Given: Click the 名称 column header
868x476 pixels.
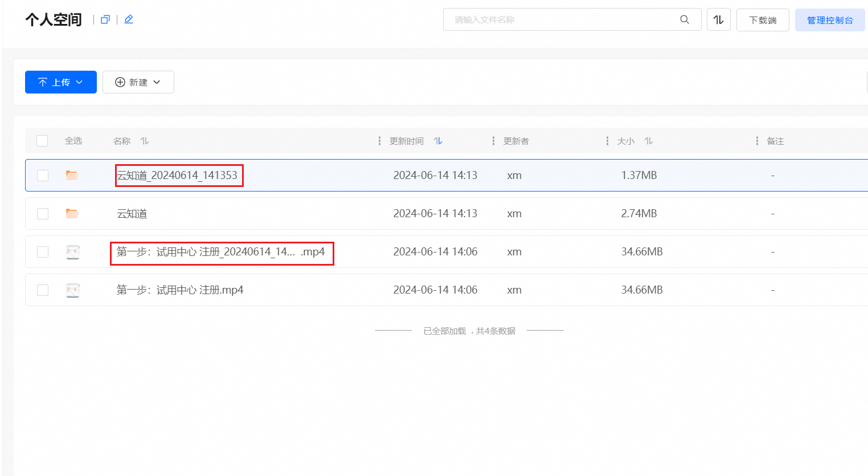Looking at the screenshot, I should [122, 141].
